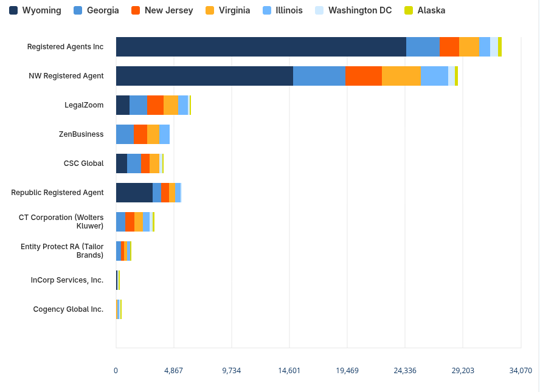Click the Entity Protect RA label
The height and width of the screenshot is (392, 540).
pos(62,251)
